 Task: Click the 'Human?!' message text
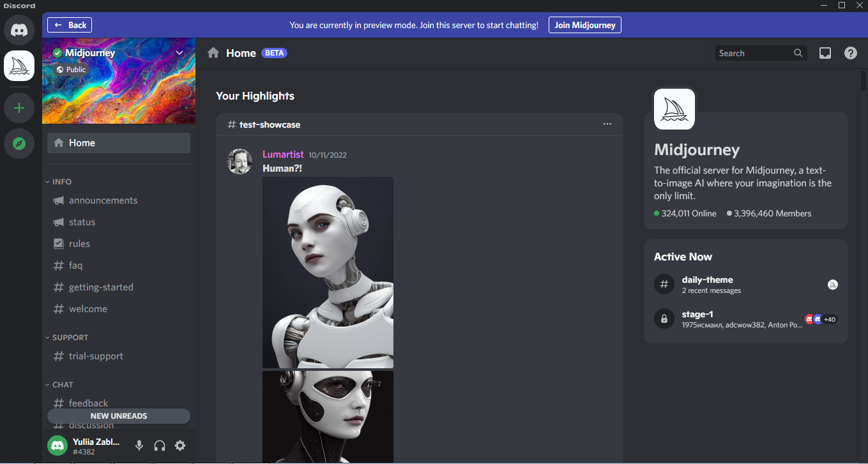click(282, 168)
